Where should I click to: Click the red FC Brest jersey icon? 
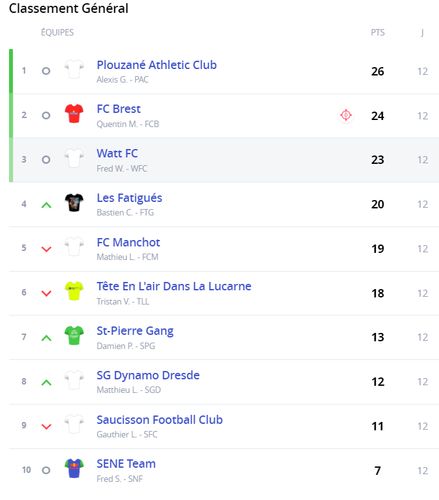[x=74, y=113]
